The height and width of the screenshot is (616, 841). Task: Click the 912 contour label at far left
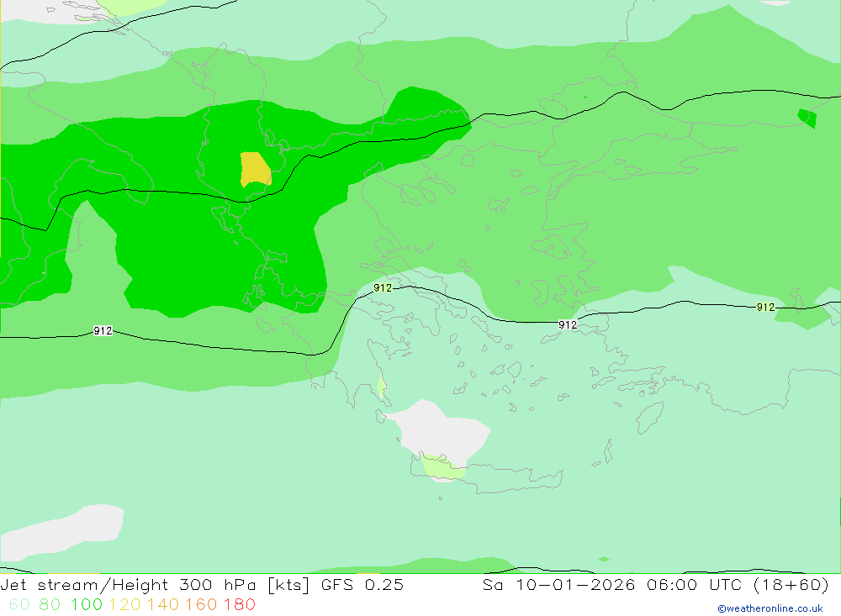(103, 331)
